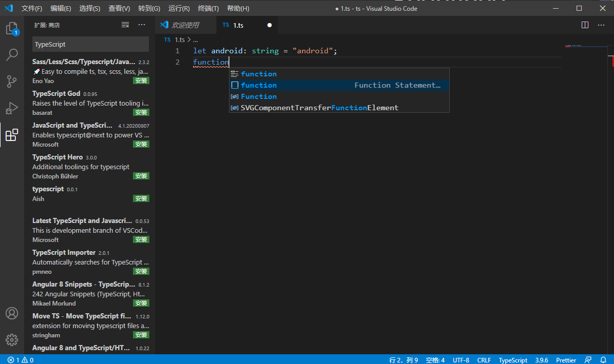Change file encoding UTF-8
This screenshot has height=364, width=614.
[461, 360]
